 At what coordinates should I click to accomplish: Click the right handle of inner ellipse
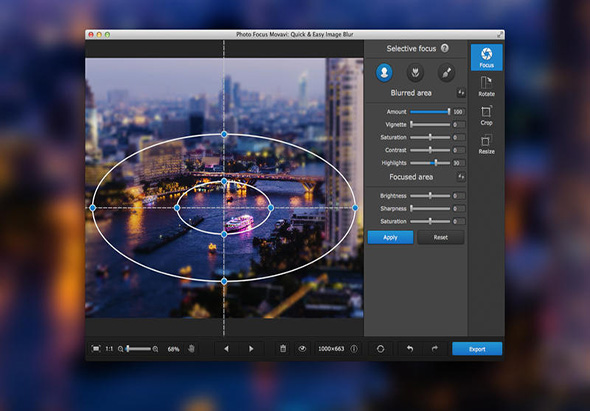(x=271, y=207)
